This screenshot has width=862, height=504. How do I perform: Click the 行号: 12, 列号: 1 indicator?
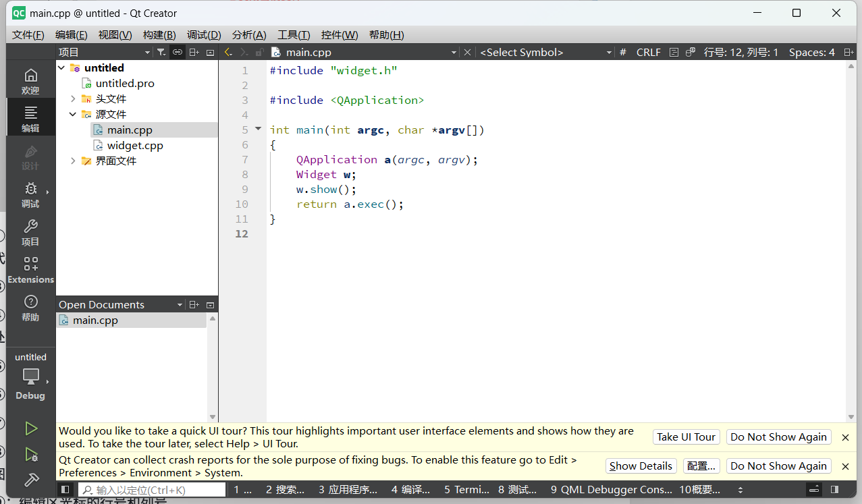[741, 52]
